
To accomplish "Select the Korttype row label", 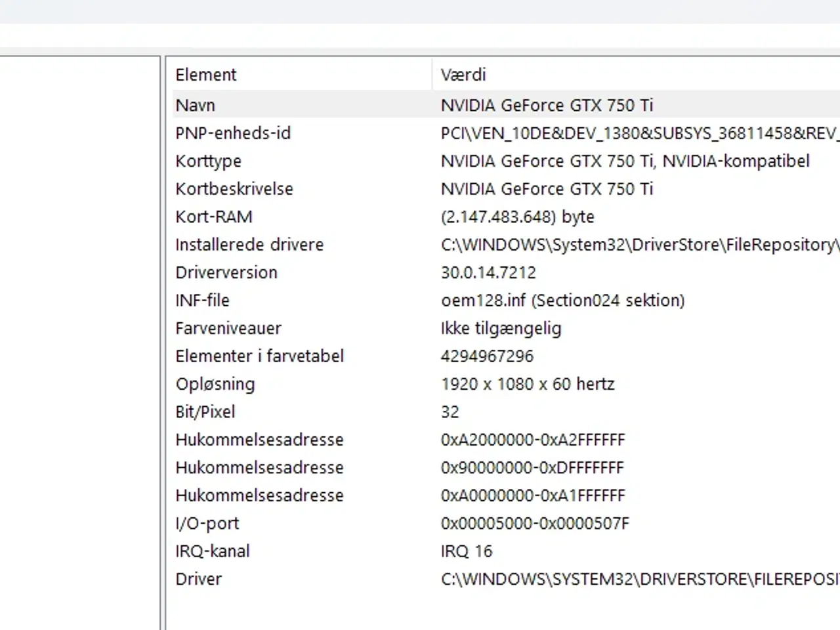I will 208,161.
